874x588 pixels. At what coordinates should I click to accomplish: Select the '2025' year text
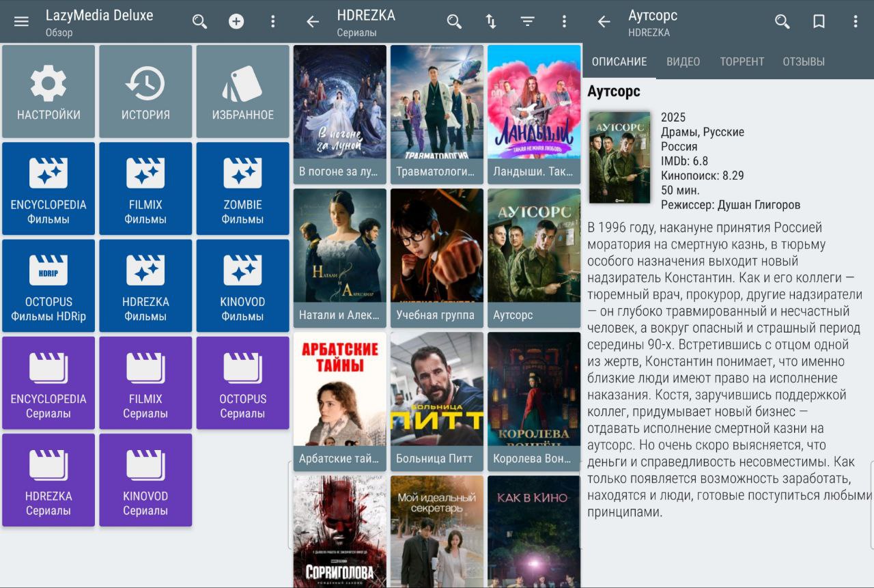pyautogui.click(x=673, y=117)
